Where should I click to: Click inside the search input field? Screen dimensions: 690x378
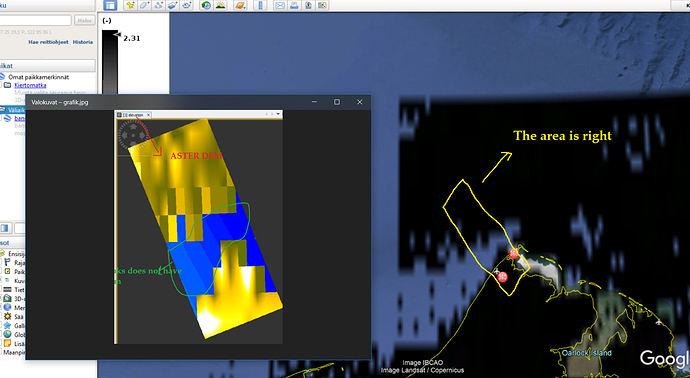(35, 20)
